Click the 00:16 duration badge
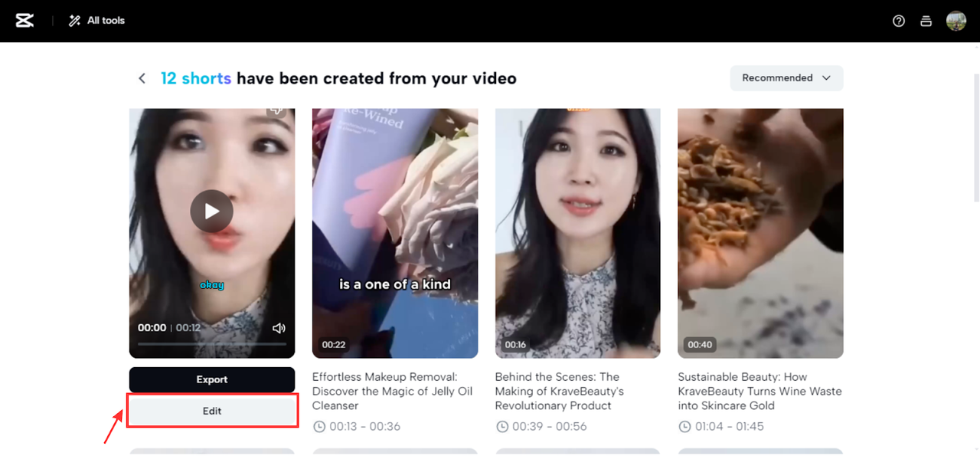 point(515,345)
